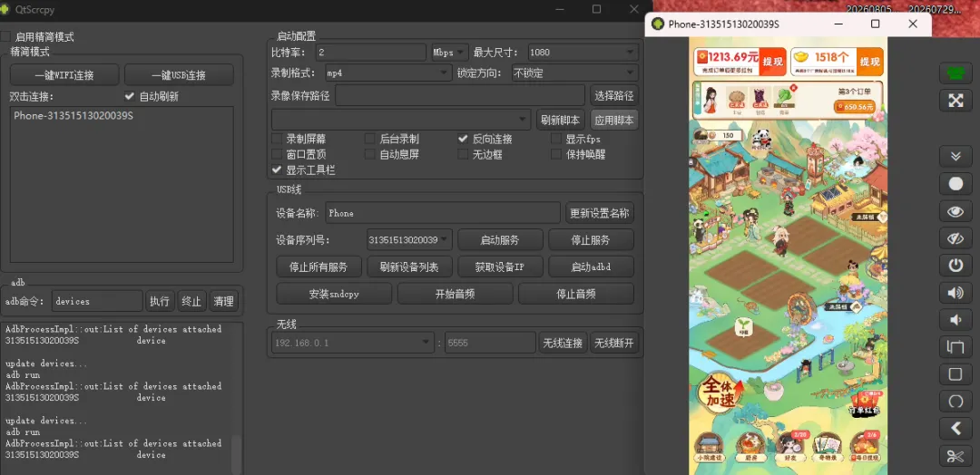Check 后台录制 option

(369, 139)
